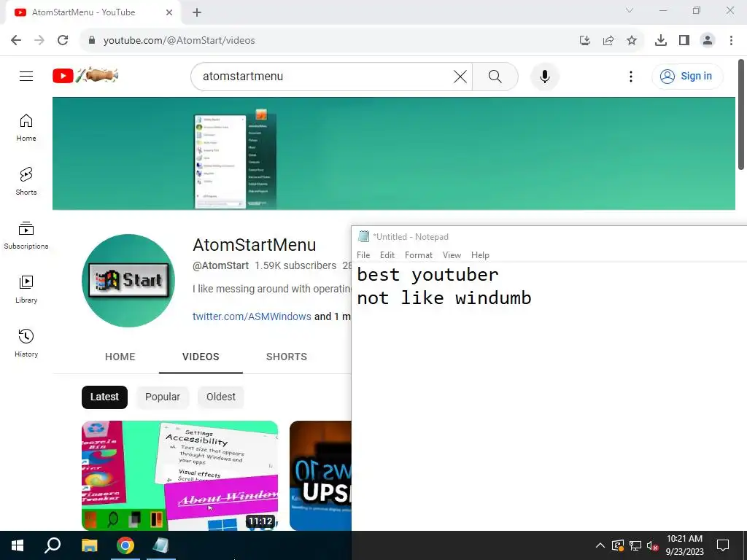The image size is (747, 560).
Task: Close the AtomStartMenu browser tab
Action: [169, 12]
